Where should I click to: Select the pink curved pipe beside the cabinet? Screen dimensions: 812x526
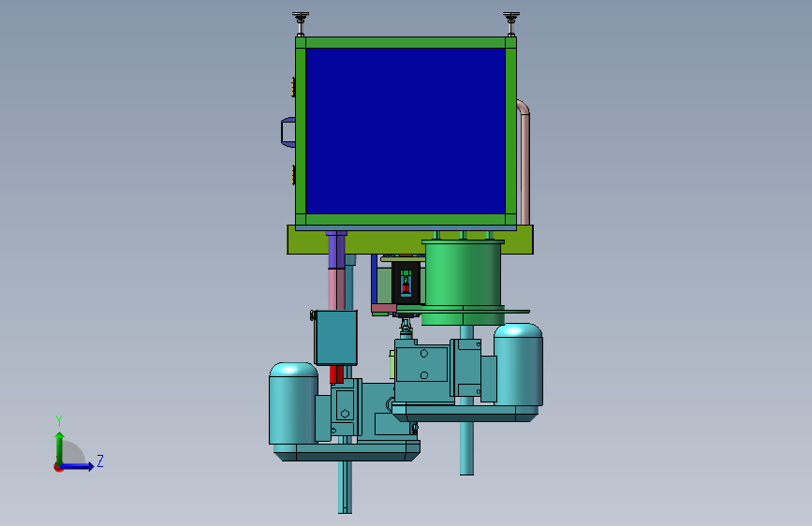(524, 162)
